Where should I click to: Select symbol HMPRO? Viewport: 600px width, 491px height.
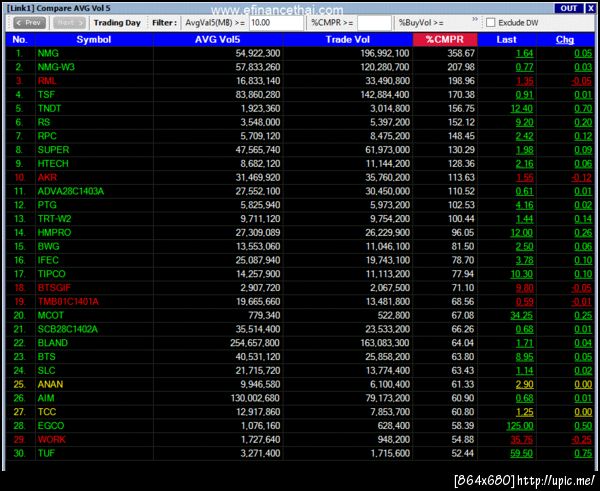point(54,233)
